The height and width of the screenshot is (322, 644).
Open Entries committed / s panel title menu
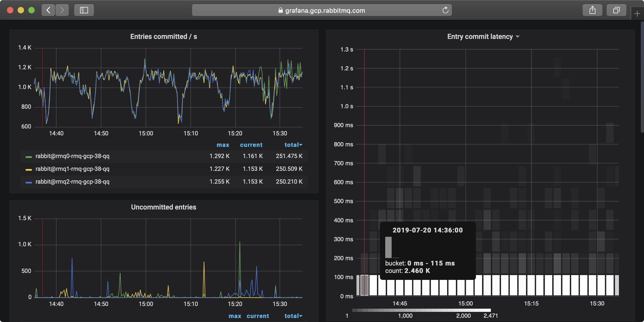(164, 37)
